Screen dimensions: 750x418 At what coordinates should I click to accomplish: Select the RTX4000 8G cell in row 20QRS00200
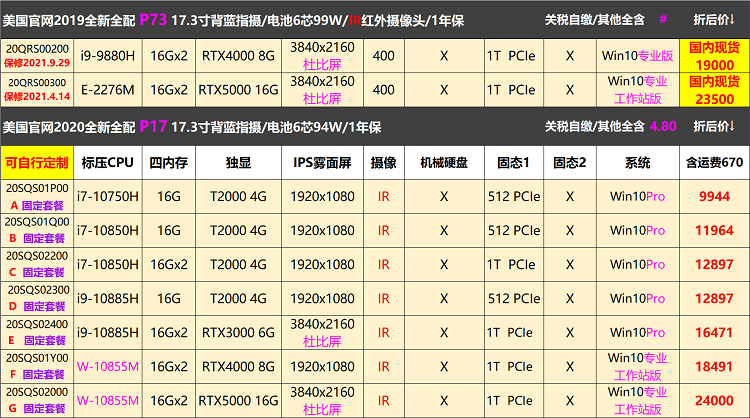(238, 56)
